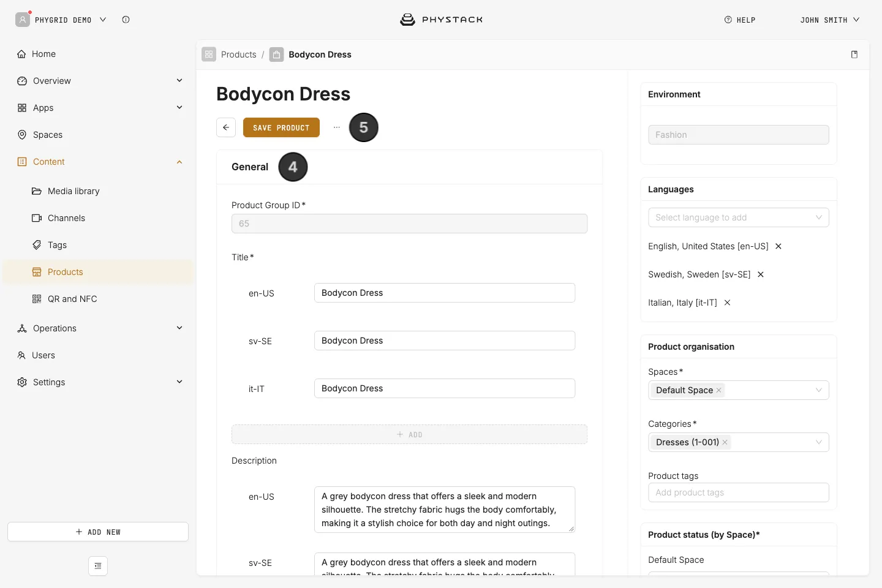This screenshot has width=882, height=588.
Task: Expand the Settings menu section
Action: 179,382
